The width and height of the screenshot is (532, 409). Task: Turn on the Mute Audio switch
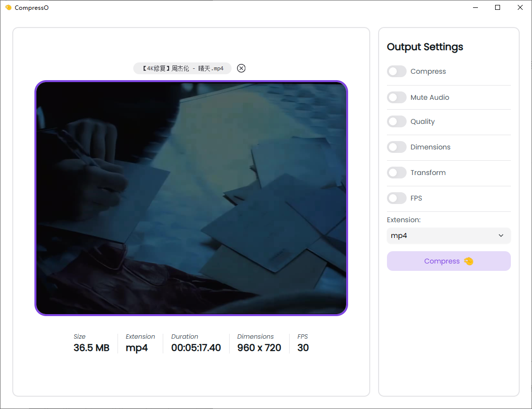coord(397,97)
